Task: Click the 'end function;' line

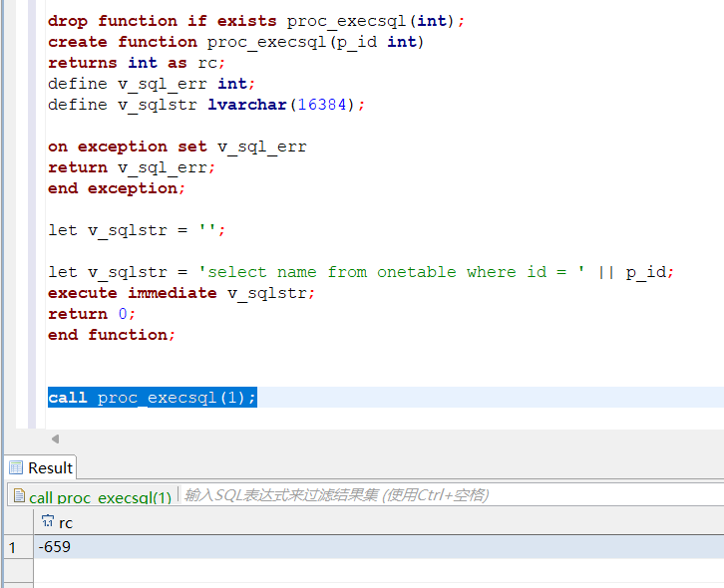Action: [112, 335]
